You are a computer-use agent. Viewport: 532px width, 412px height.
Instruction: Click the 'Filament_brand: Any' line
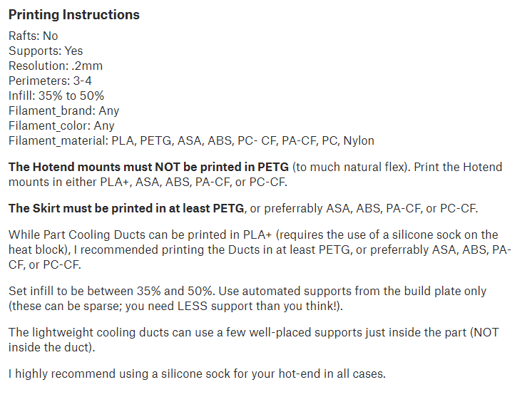click(x=63, y=110)
